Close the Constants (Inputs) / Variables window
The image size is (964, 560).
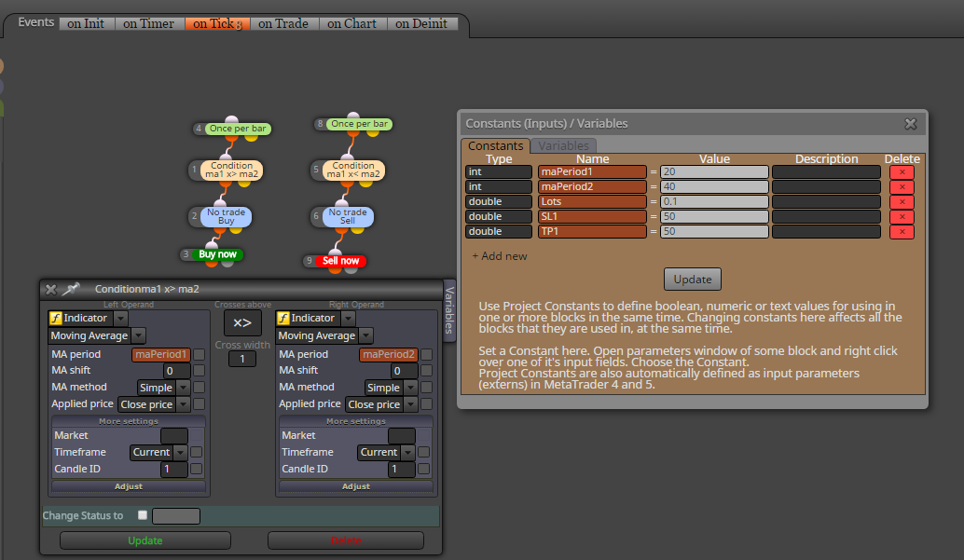point(911,124)
